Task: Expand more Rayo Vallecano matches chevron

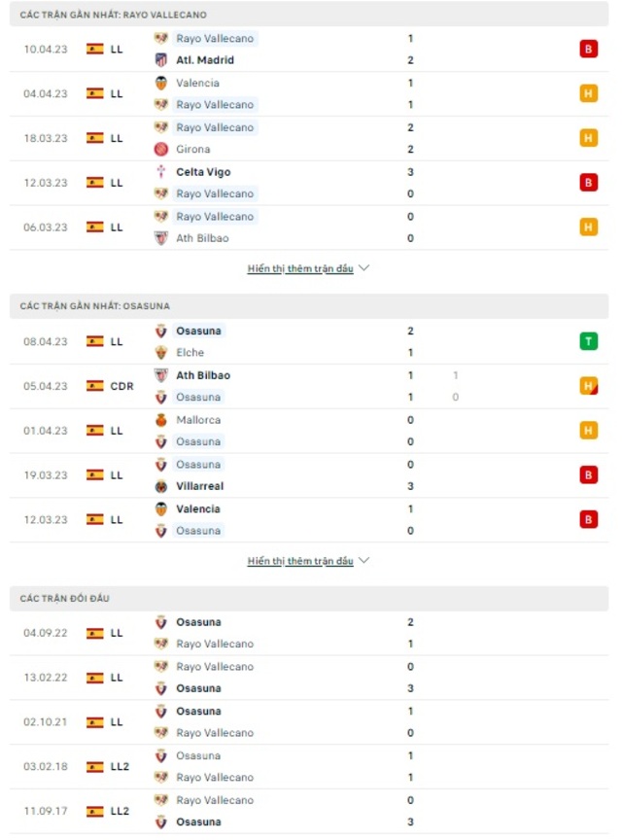Action: pyautogui.click(x=364, y=268)
